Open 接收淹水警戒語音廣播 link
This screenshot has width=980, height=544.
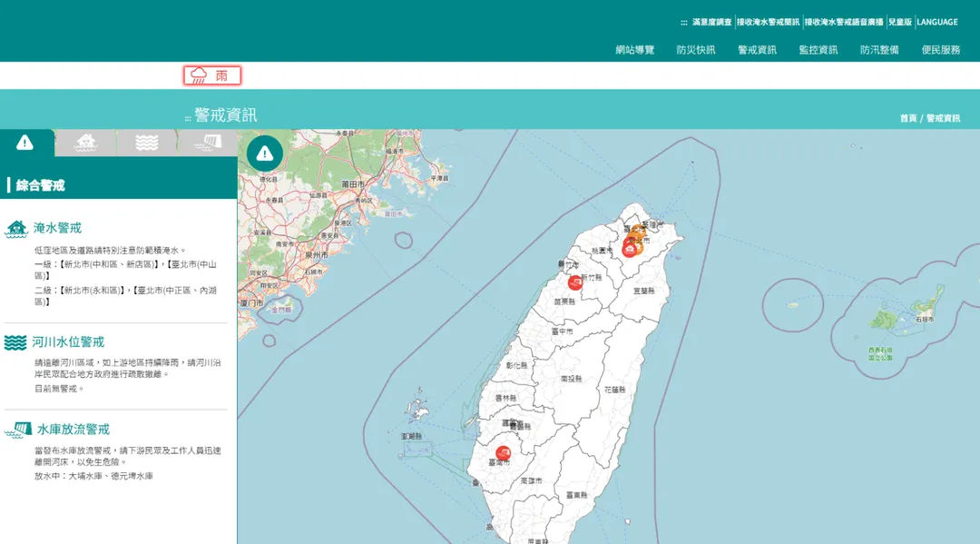click(x=844, y=22)
